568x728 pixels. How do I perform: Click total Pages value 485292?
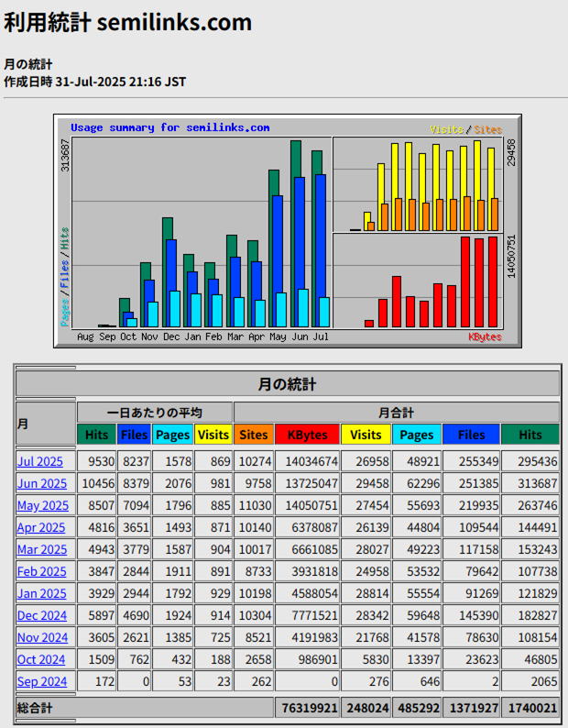[x=416, y=708]
